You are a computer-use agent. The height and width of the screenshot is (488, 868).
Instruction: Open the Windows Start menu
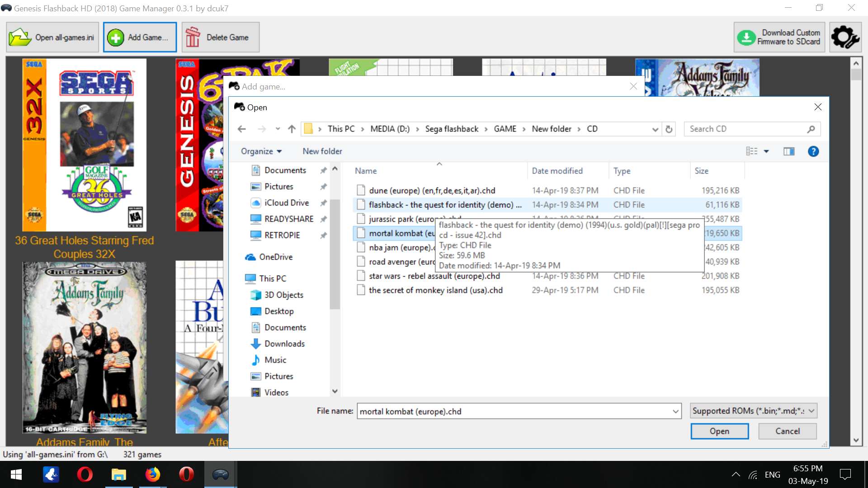pos(16,474)
